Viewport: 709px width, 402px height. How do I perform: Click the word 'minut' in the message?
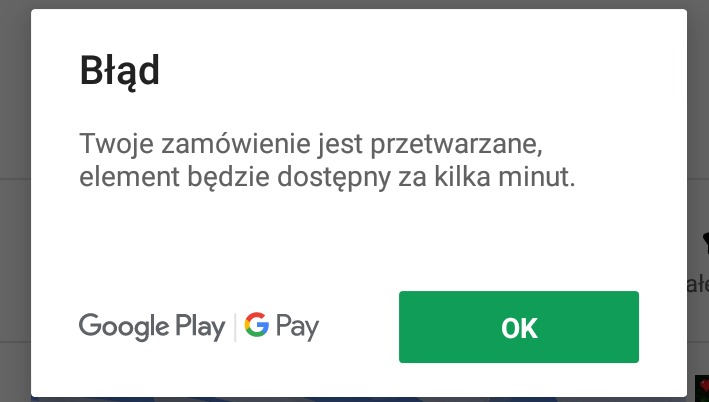537,176
